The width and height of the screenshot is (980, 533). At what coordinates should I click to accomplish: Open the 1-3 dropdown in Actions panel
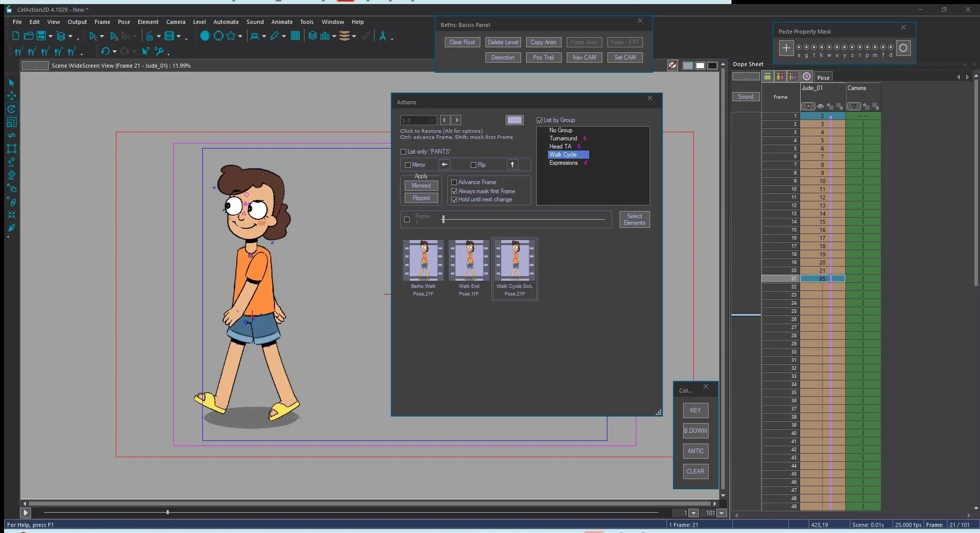[x=418, y=121]
